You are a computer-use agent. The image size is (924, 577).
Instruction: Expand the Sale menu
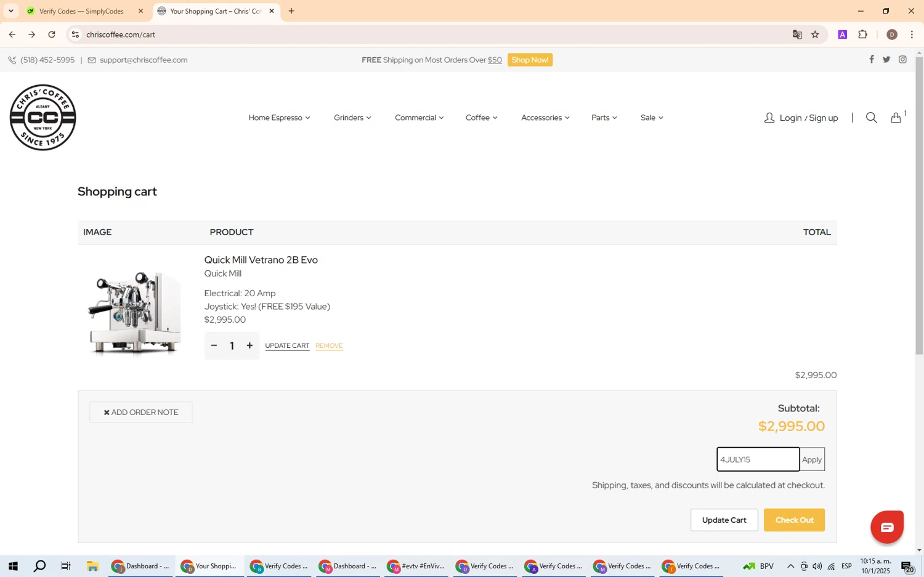pos(652,118)
